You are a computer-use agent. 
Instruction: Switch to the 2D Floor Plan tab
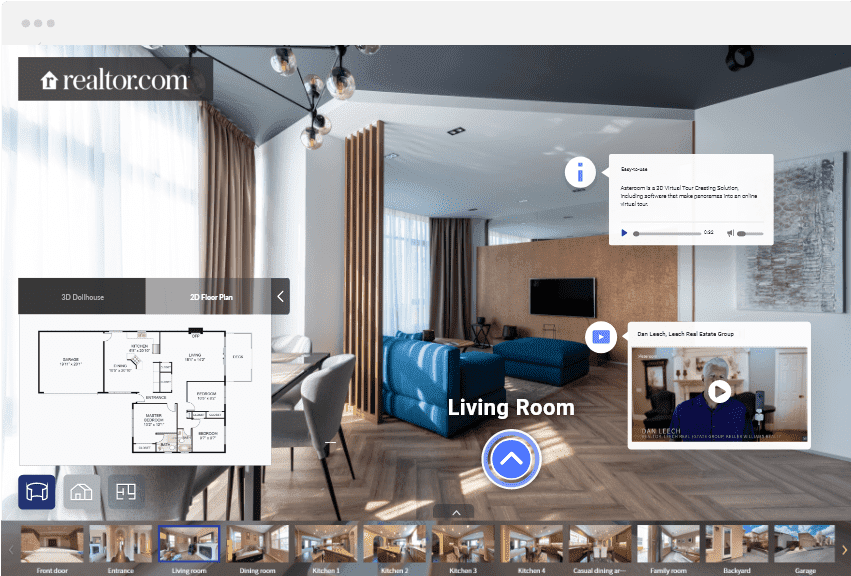212,296
